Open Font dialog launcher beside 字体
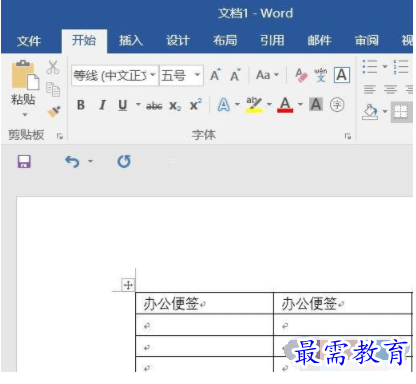The width and height of the screenshot is (416, 384). (x=348, y=136)
